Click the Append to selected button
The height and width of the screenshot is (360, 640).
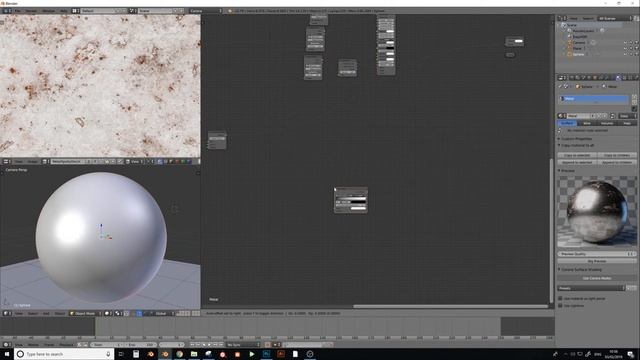click(577, 162)
